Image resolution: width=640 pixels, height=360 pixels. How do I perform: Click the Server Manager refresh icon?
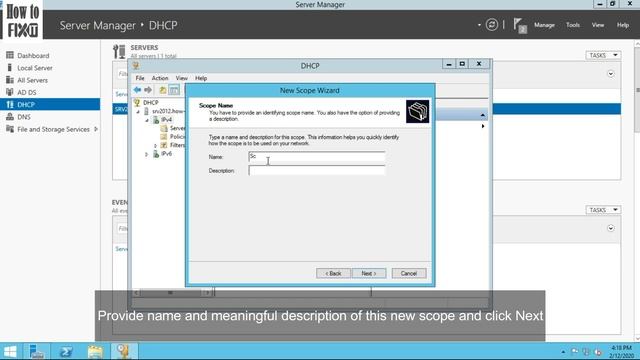(x=491, y=25)
